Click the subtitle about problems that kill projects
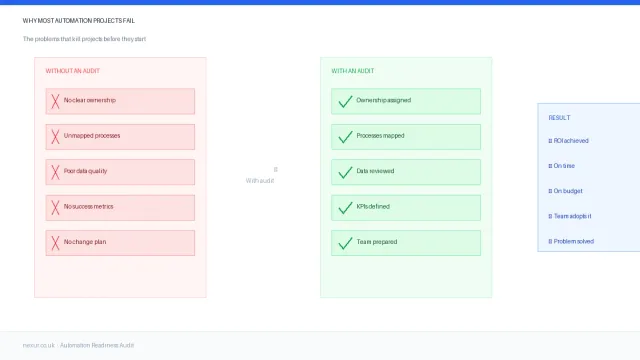640x360 pixels. (84, 39)
